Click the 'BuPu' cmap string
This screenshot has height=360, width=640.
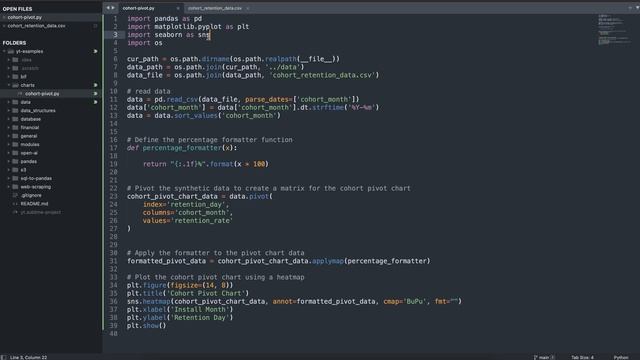click(415, 301)
